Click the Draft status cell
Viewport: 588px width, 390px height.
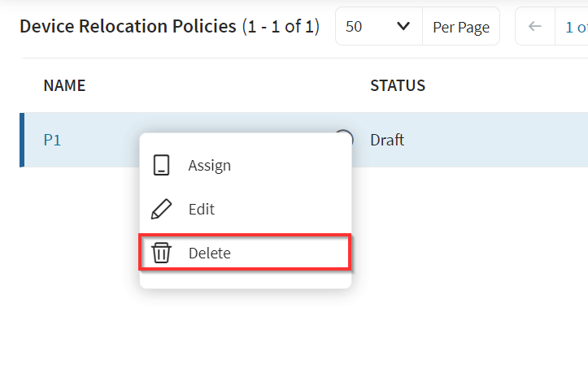click(x=387, y=140)
